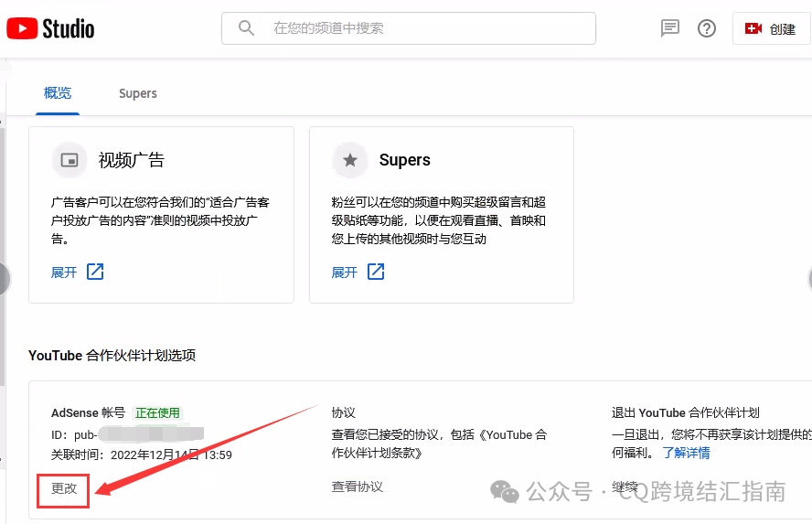The width and height of the screenshot is (812, 524).
Task: Click 退出 YouTube 合作伙伴计划 heading
Action: (x=685, y=412)
